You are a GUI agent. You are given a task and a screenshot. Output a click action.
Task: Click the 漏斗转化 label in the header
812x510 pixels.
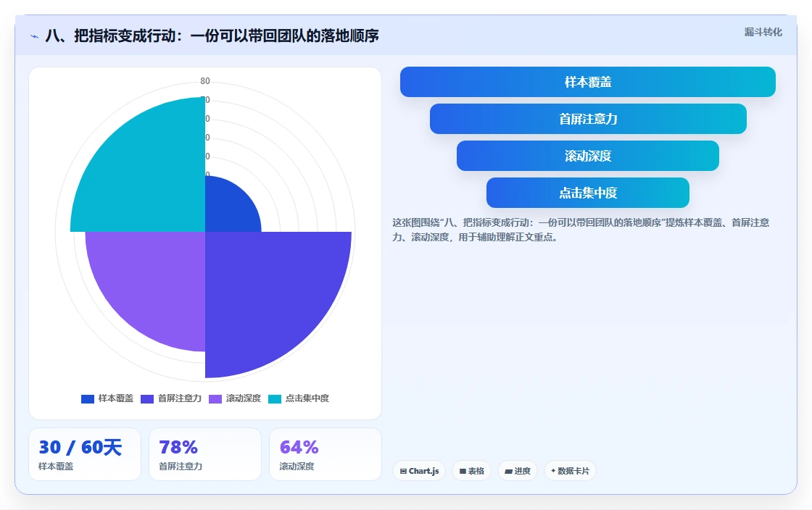click(763, 32)
